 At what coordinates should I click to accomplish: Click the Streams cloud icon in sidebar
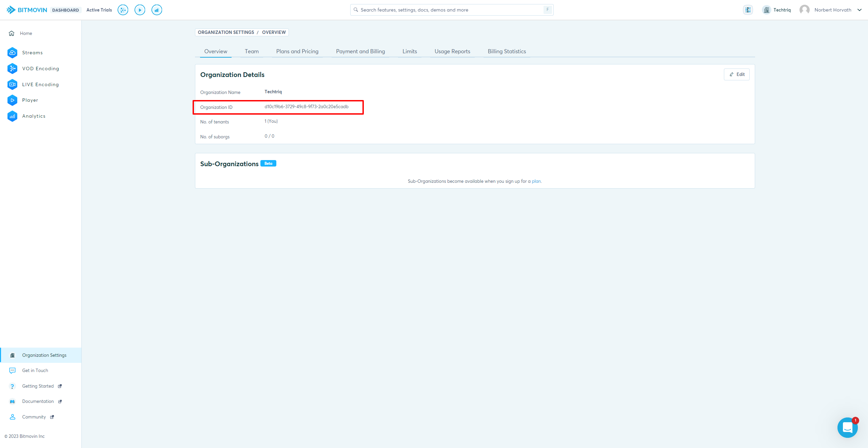pos(12,53)
